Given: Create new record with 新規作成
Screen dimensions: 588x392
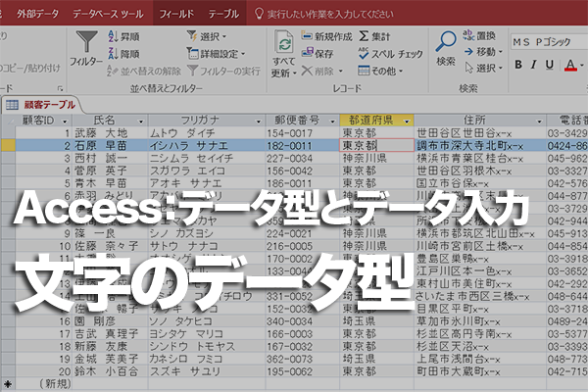Looking at the screenshot, I should [x=326, y=36].
